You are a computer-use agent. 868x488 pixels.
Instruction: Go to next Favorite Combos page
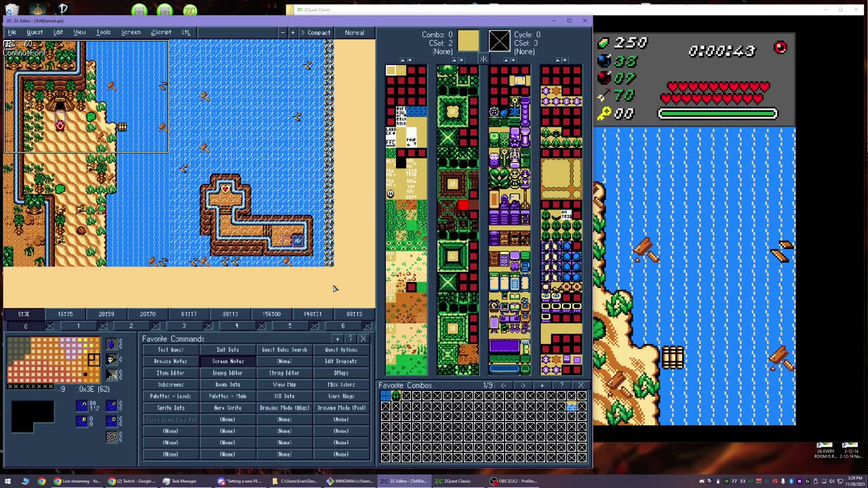pos(523,386)
